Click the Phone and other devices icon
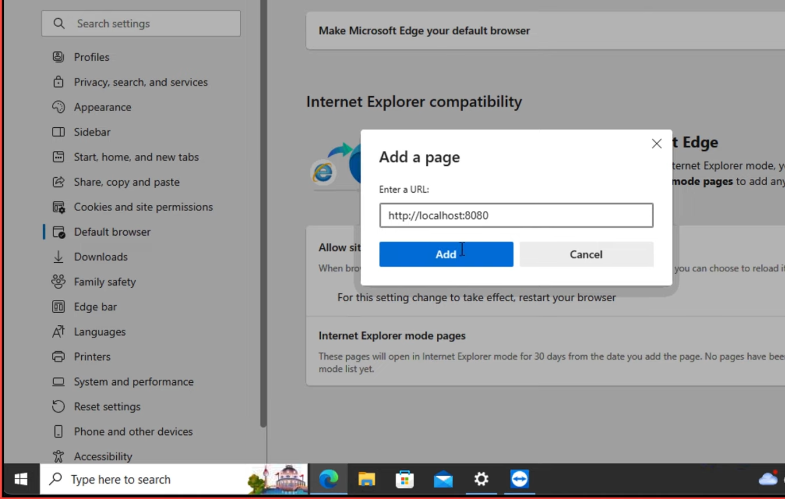The image size is (785, 499). [59, 431]
